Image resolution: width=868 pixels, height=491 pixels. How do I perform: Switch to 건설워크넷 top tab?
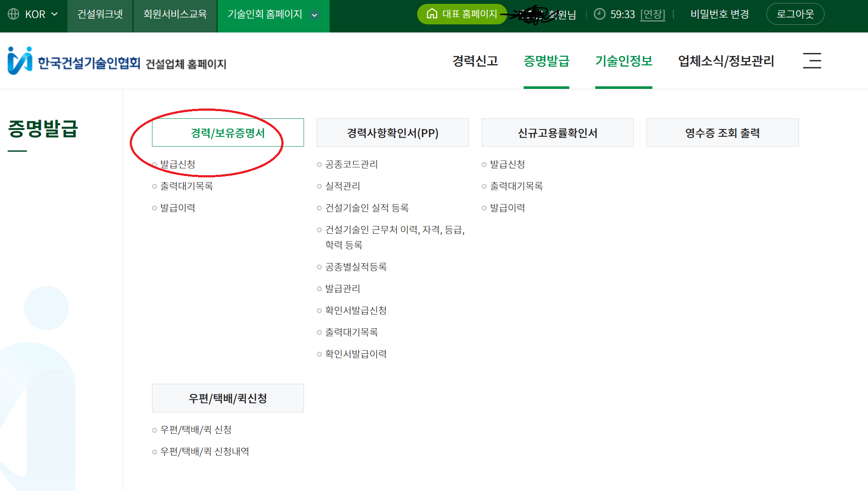point(100,14)
